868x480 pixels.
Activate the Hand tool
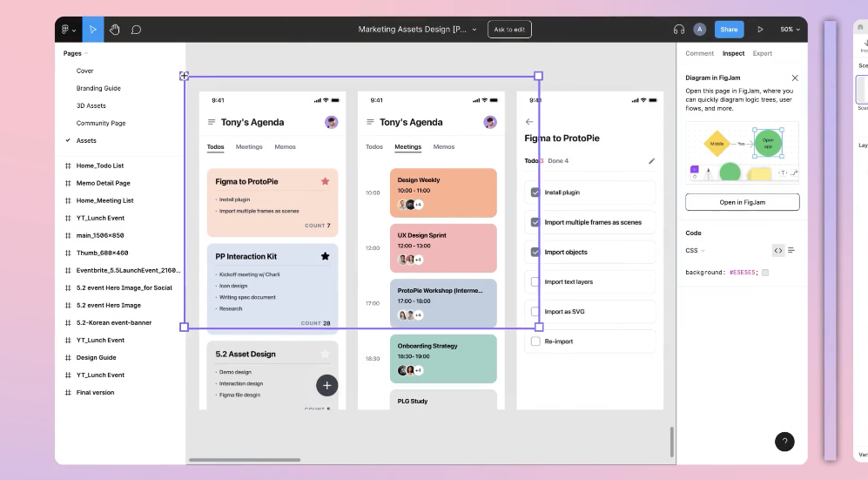click(115, 30)
